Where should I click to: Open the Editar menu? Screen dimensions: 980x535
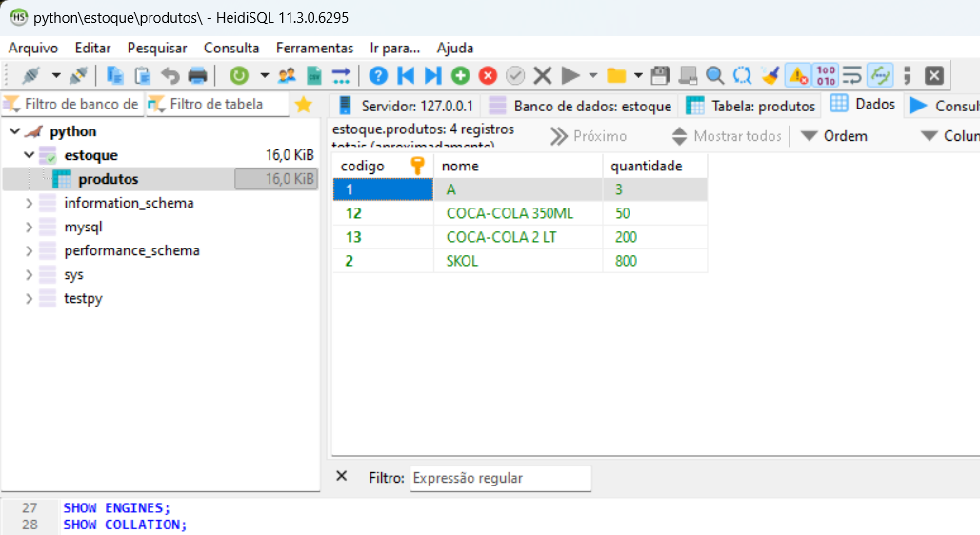pyautogui.click(x=92, y=49)
